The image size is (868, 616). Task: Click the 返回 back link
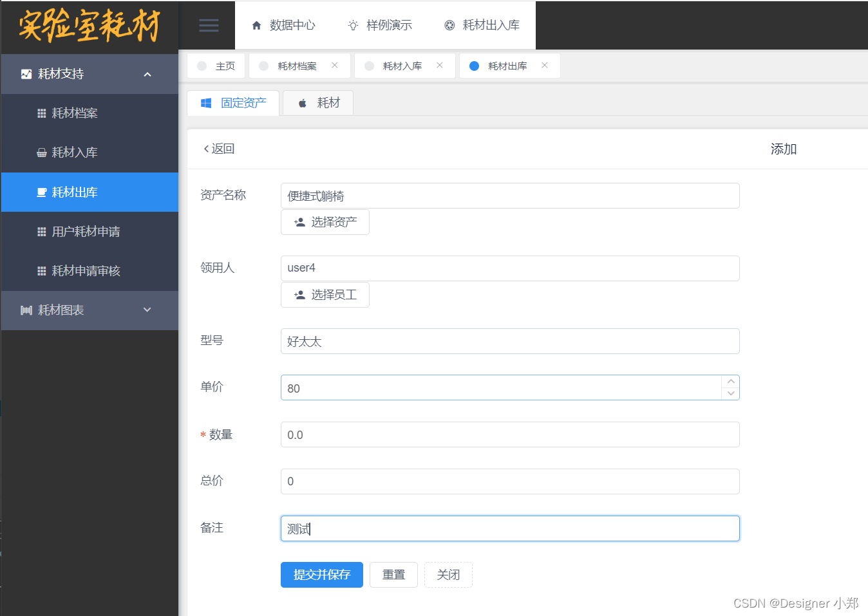pos(219,149)
